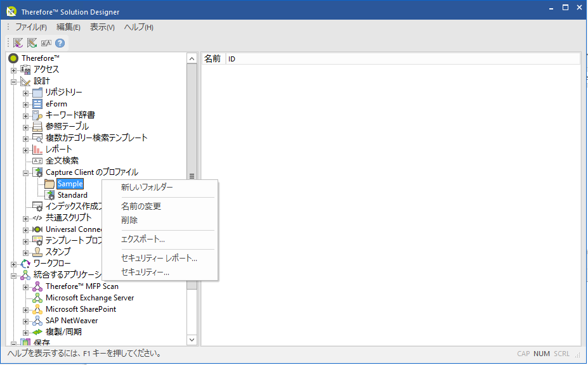588x365 pixels.
Task: Open help via blue question mark icon
Action: [60, 43]
